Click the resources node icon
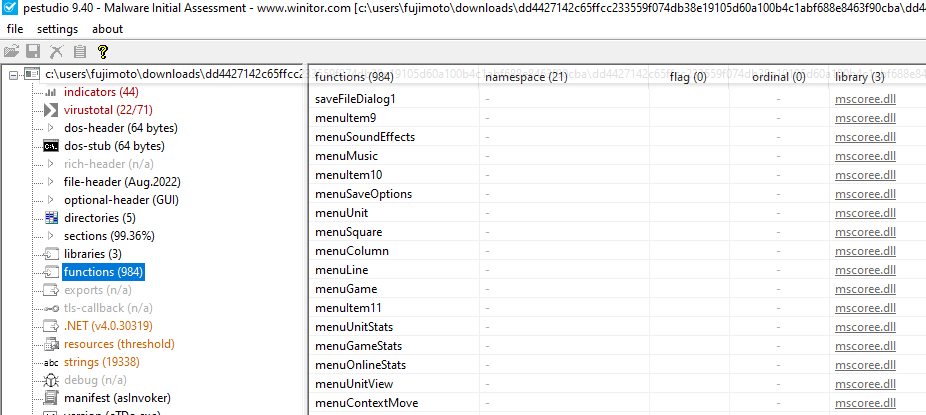926x415 pixels. [x=51, y=344]
